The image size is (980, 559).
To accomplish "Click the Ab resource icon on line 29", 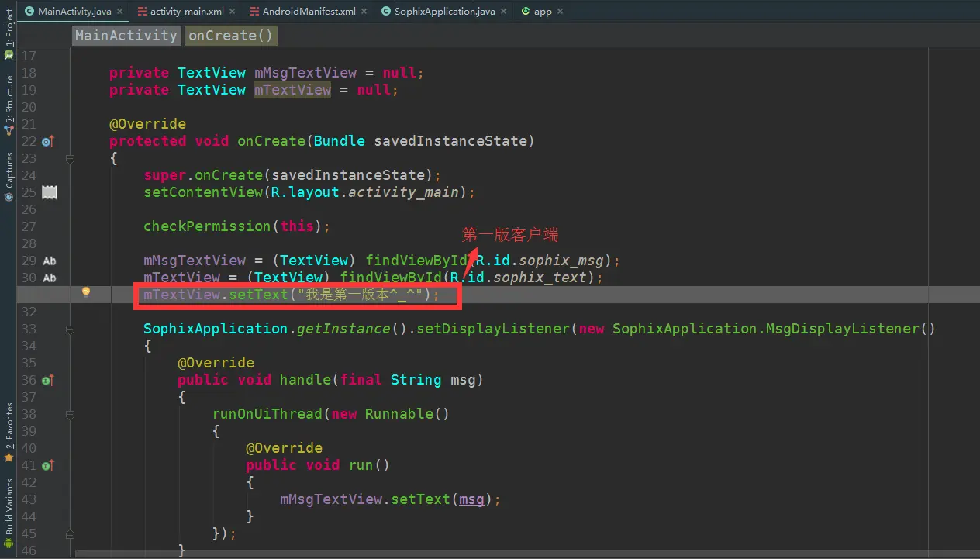I will click(x=50, y=261).
